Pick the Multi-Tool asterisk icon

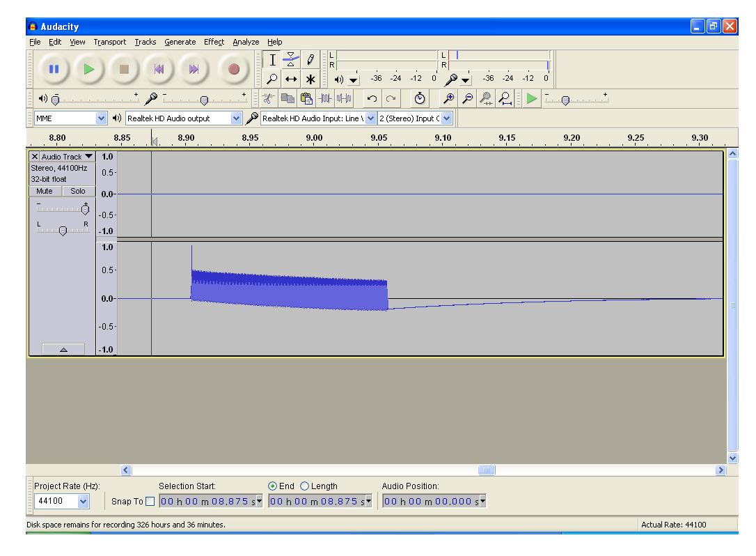pos(310,79)
